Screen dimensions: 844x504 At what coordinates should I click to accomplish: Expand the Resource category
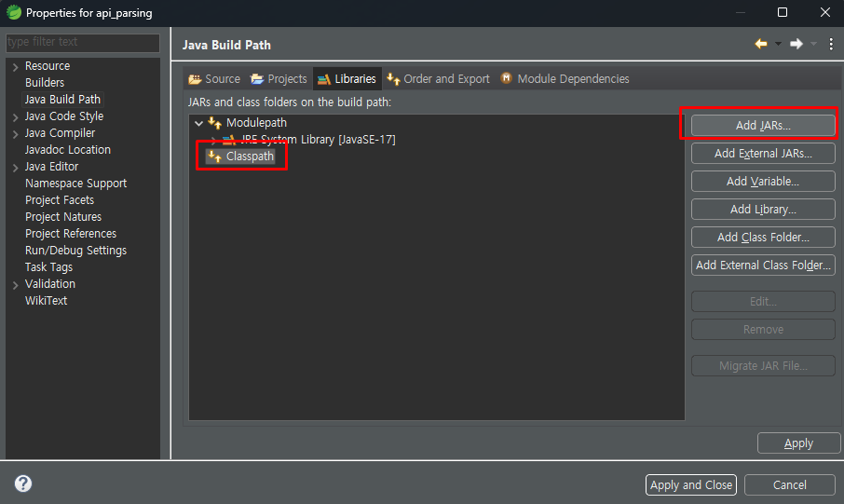coord(15,67)
